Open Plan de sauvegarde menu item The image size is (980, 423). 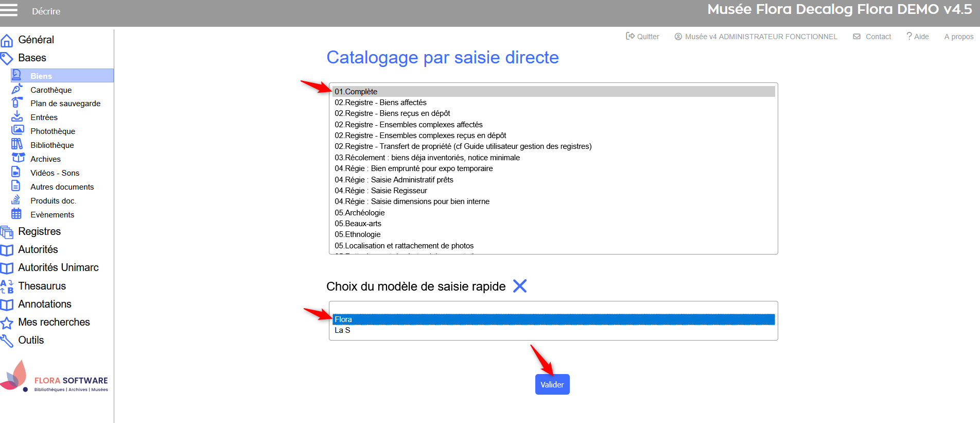click(65, 104)
